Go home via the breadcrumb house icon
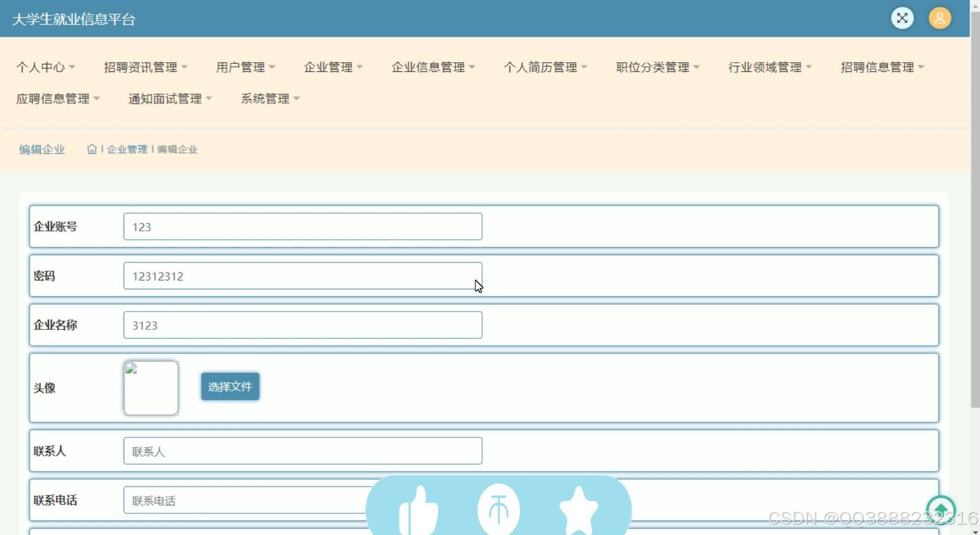The image size is (980, 535). pyautogui.click(x=92, y=149)
